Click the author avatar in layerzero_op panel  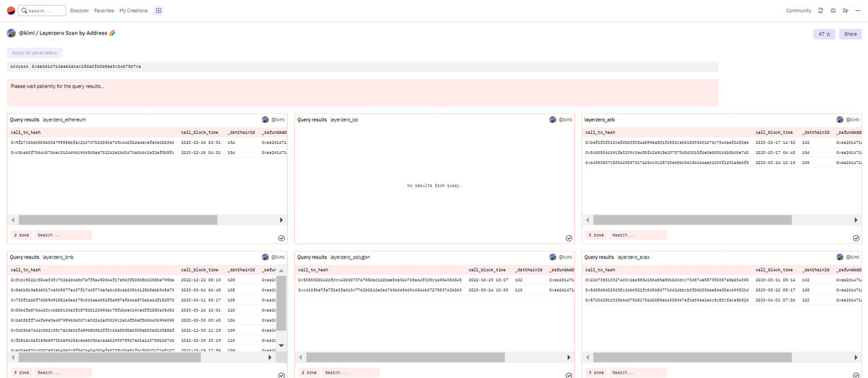pyautogui.click(x=553, y=119)
